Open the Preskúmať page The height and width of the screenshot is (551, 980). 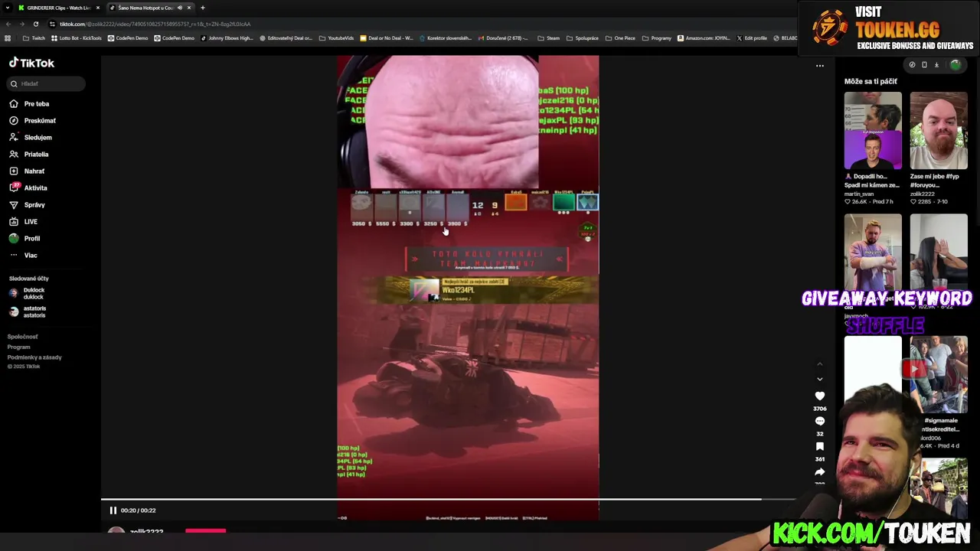point(32,120)
